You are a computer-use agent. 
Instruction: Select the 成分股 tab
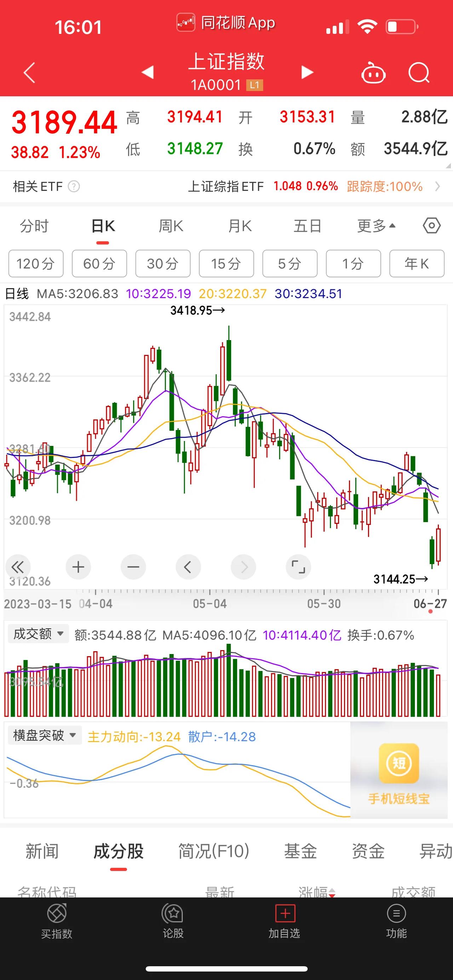click(x=118, y=851)
